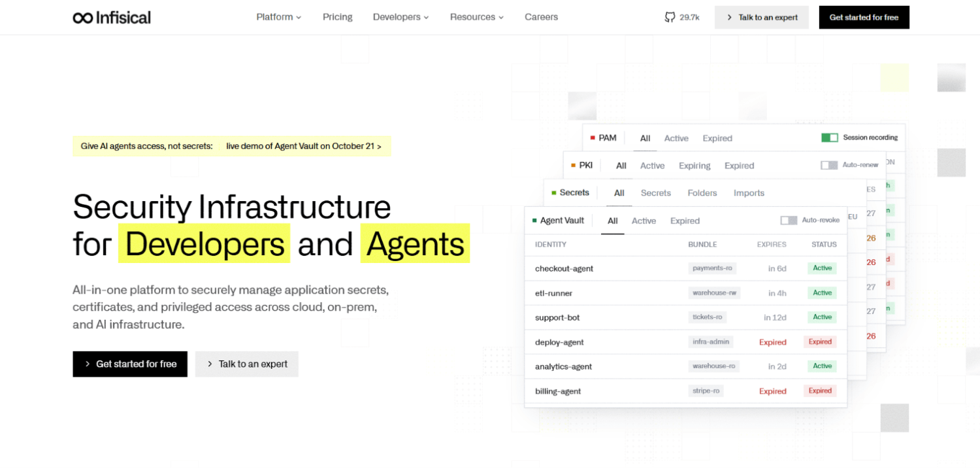Click Active status badge for checkout-agent
The height and width of the screenshot is (468, 980).
823,268
